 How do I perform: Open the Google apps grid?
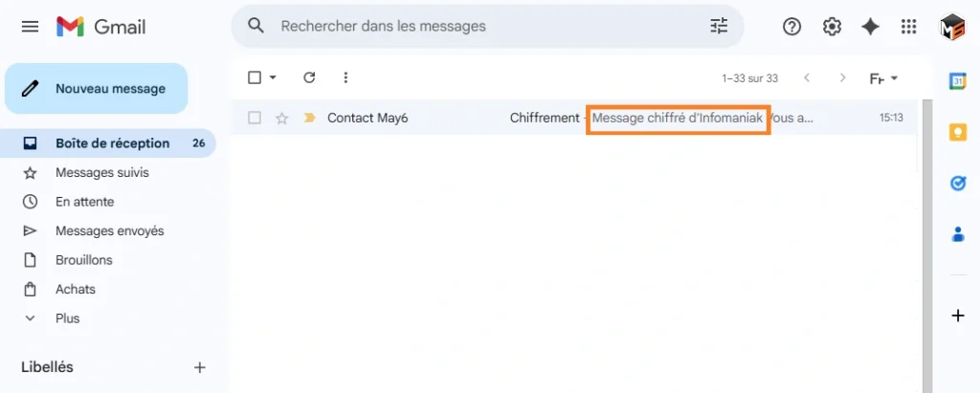pos(909,26)
